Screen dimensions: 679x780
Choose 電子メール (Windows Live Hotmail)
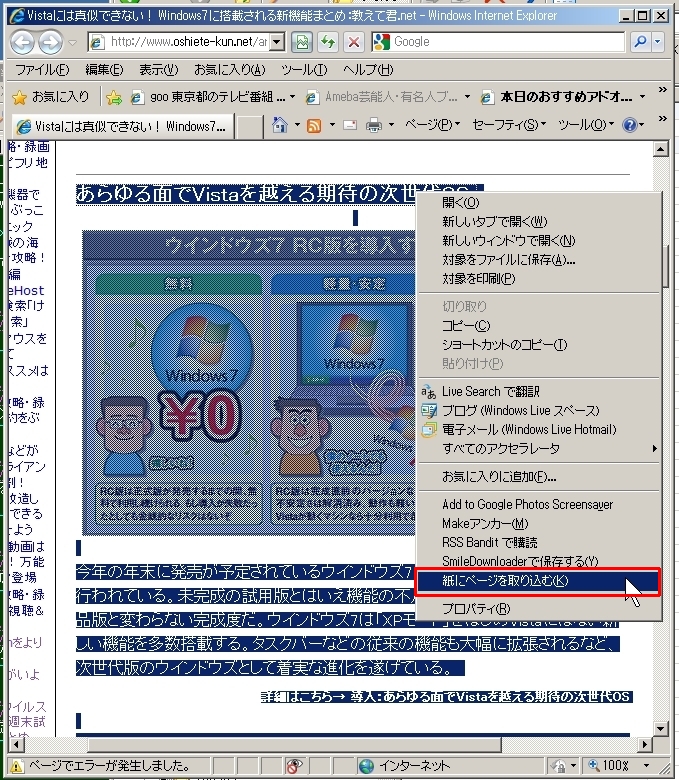[x=539, y=430]
